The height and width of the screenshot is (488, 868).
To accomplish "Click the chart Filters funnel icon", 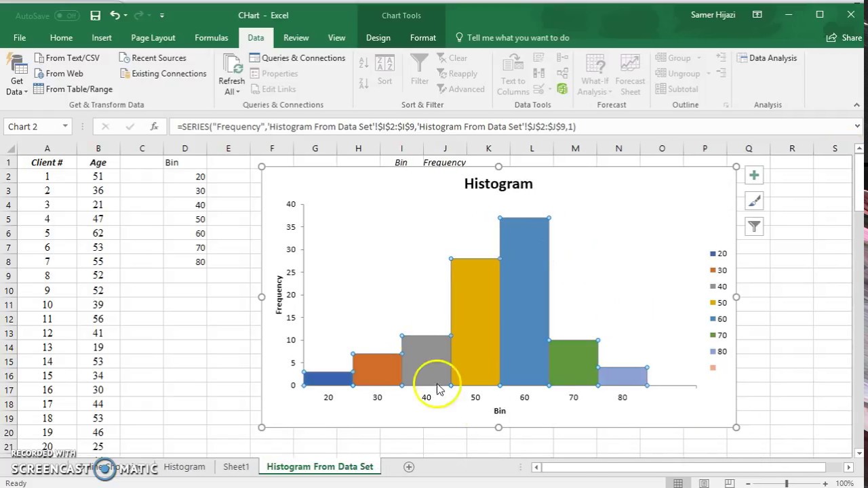I will (754, 226).
